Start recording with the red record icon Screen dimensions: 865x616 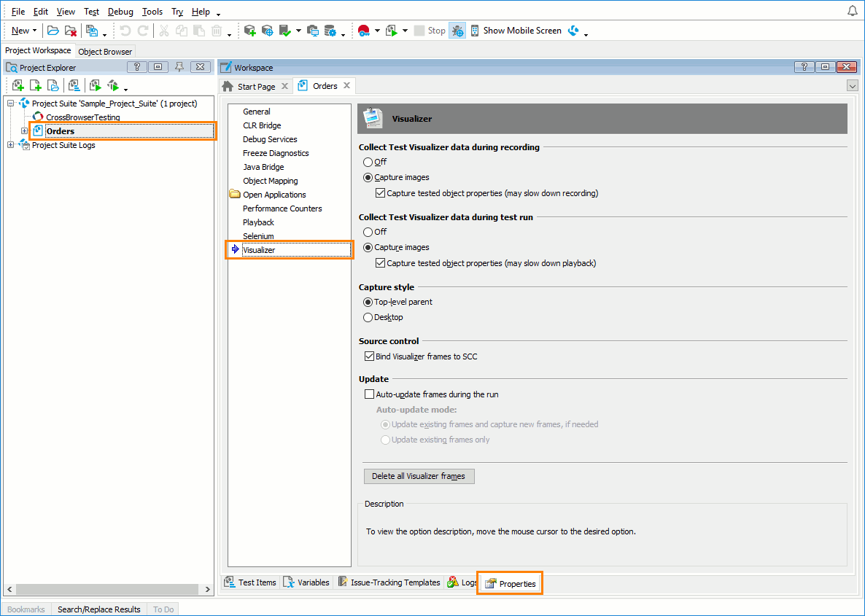coord(363,31)
